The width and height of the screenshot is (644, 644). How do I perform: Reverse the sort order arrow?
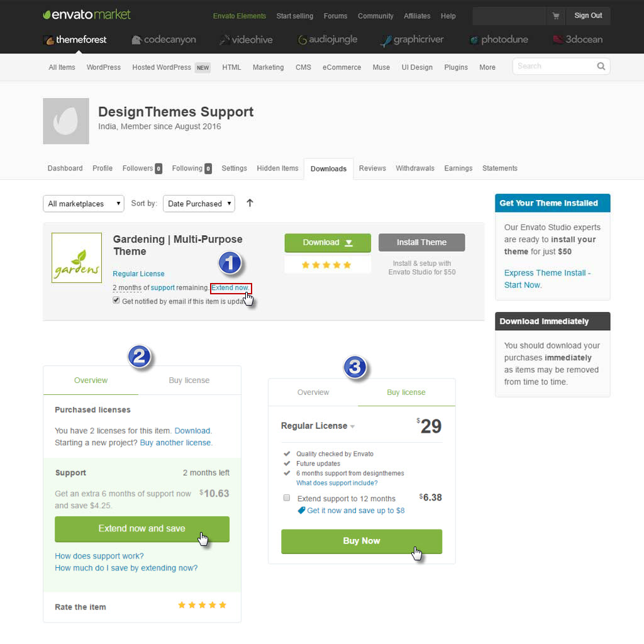coord(250,203)
